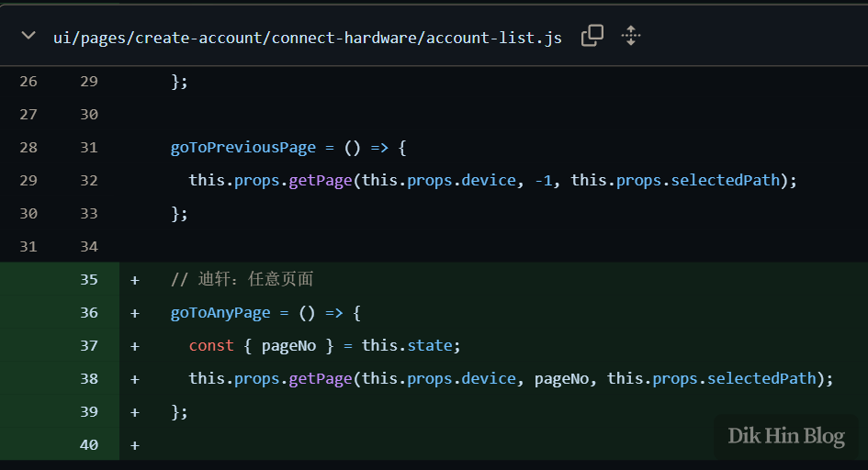
Task: Click old line number 28
Action: coord(28,147)
